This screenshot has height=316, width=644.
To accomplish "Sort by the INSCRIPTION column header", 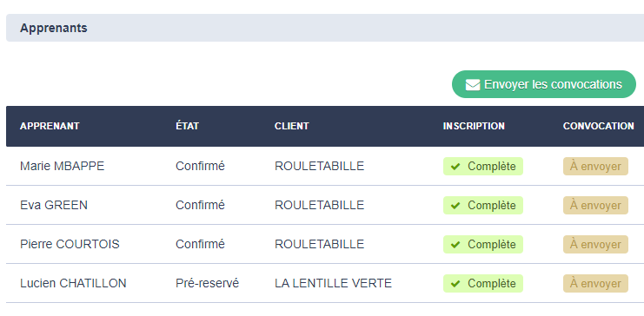I will point(474,126).
